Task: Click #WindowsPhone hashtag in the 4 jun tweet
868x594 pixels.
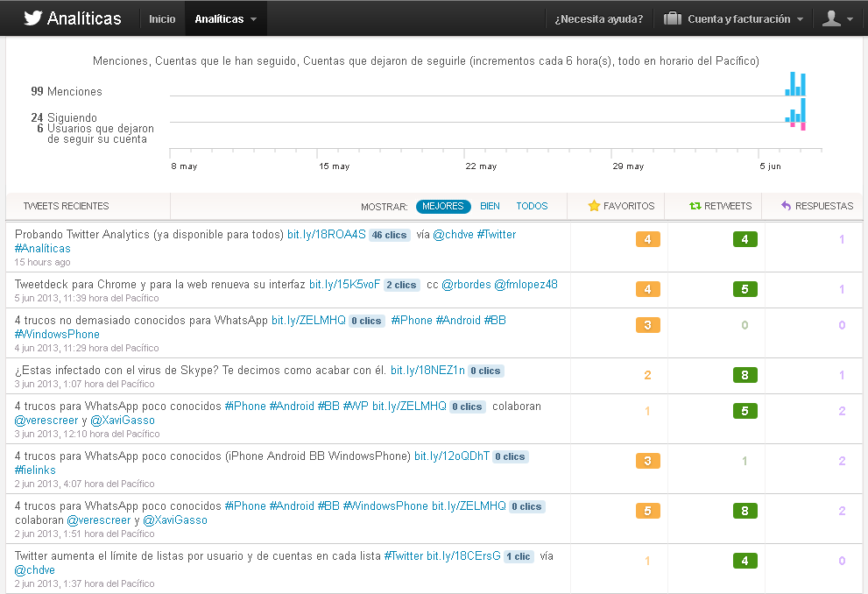Action: coord(57,335)
